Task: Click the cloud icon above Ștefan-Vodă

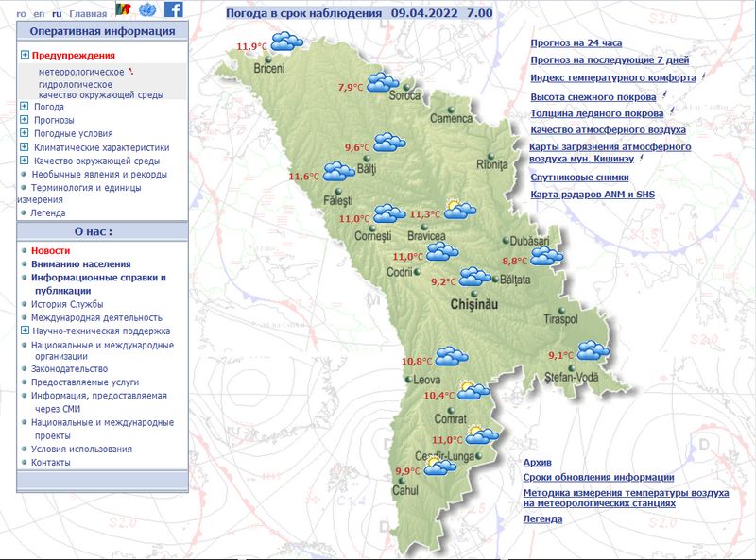Action: tap(593, 350)
